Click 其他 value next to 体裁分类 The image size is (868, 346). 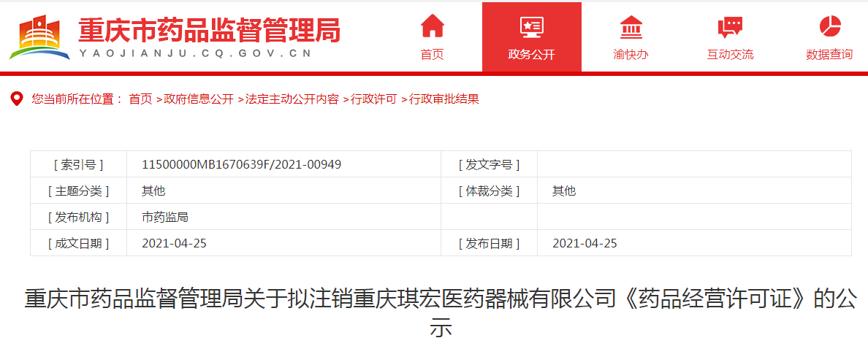point(564,191)
